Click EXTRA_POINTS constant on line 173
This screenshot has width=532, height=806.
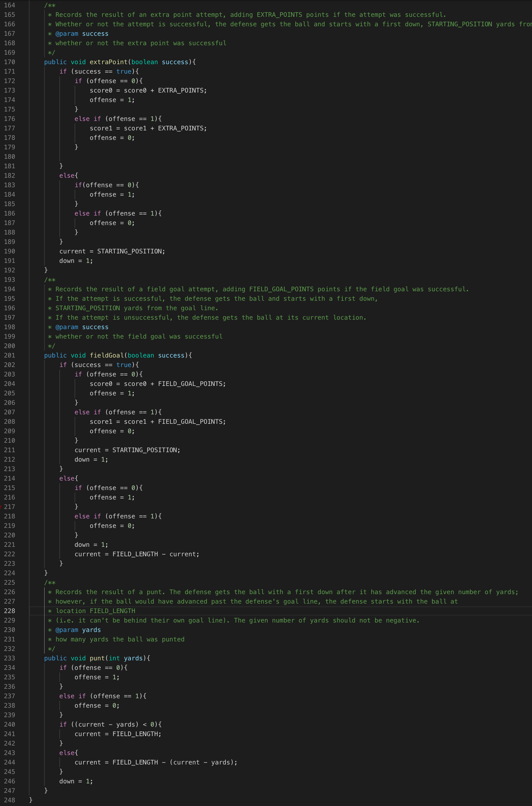[x=181, y=91]
